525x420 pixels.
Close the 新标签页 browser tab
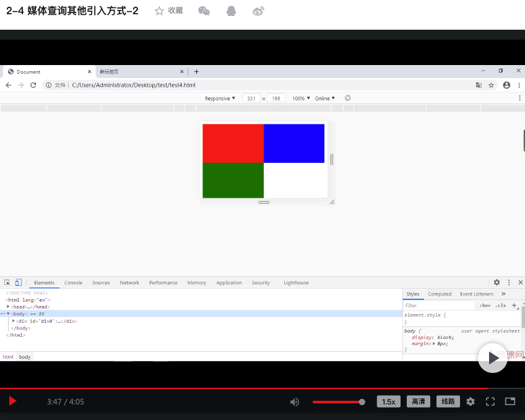[x=182, y=72]
